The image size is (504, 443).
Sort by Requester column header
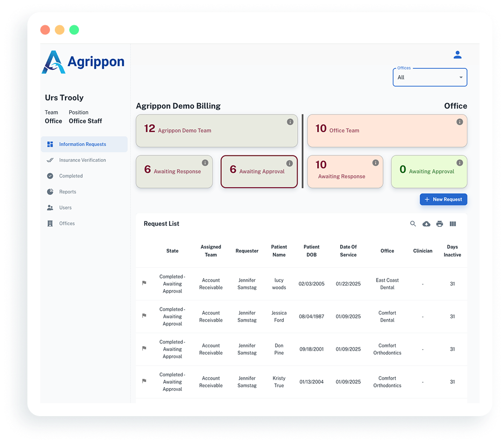[247, 251]
